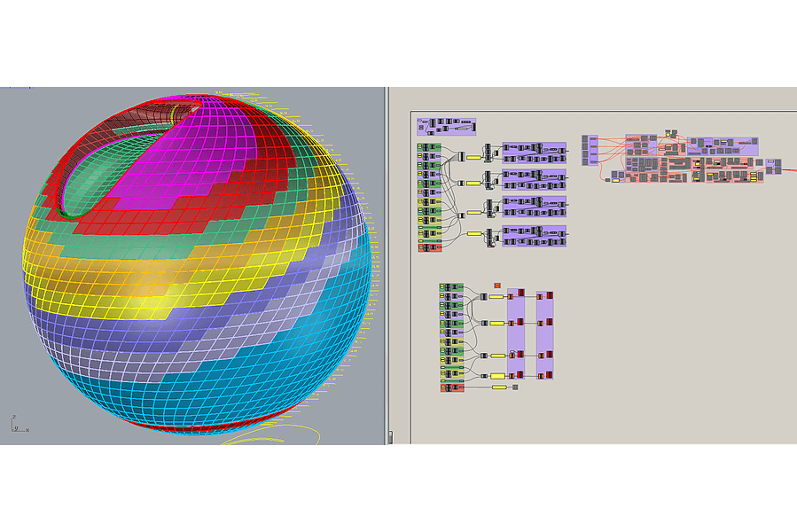
Task: Select the yellow panel wired to the gray component
Action: coord(498,387)
